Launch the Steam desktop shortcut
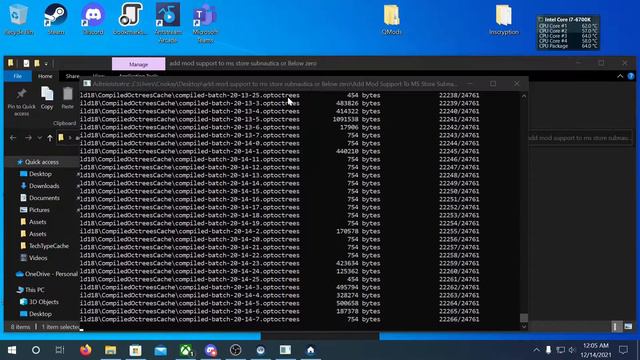This screenshot has height=360, width=640. [x=56, y=19]
